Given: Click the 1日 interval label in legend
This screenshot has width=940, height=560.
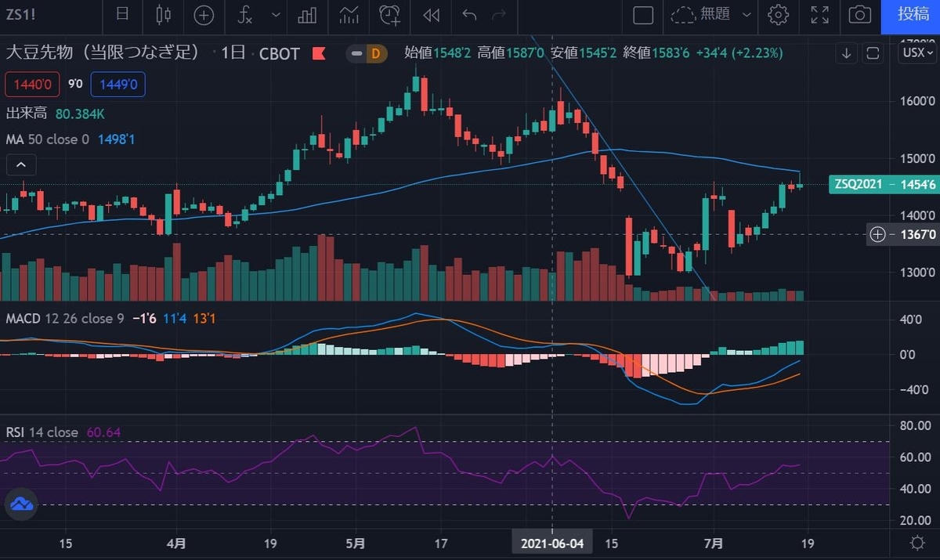Looking at the screenshot, I should tap(233, 53).
